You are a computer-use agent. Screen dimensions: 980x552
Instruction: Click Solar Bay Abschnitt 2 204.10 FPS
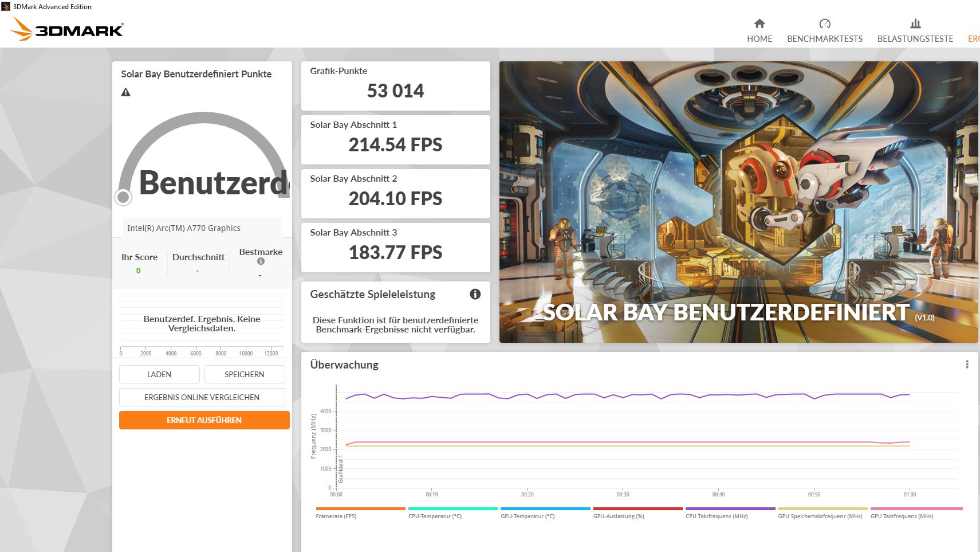pos(396,193)
